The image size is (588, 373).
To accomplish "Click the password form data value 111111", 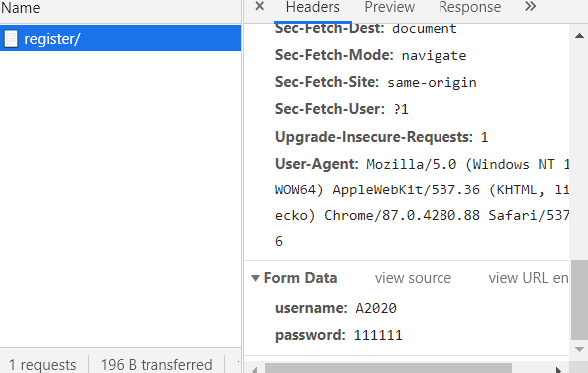I will click(378, 335).
